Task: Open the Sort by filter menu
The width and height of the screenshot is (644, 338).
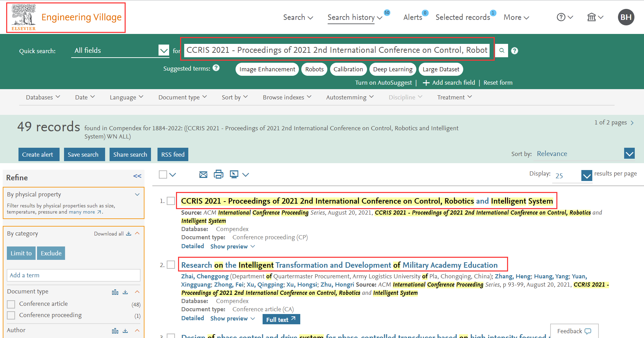Action: point(235,97)
